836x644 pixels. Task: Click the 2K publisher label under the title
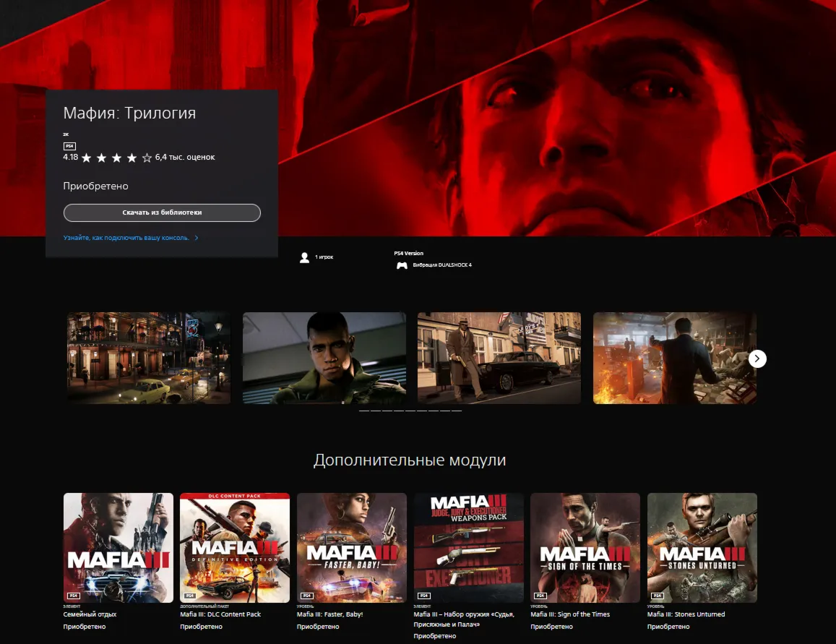66,134
